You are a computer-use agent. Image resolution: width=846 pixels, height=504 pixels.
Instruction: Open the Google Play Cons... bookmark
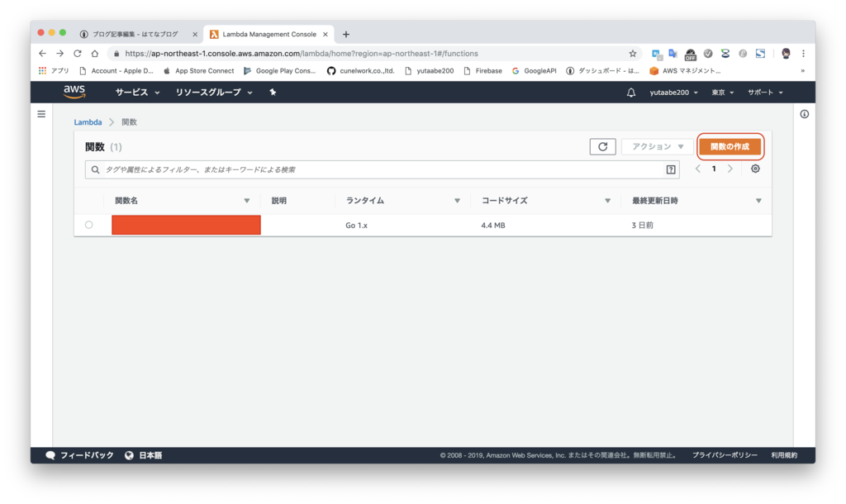[x=279, y=71]
